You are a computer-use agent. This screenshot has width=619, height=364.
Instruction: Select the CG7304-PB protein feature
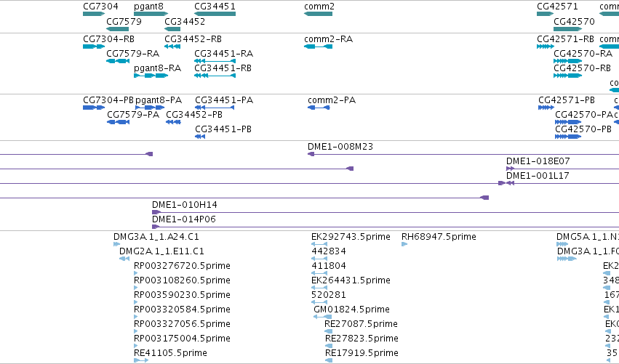click(94, 108)
